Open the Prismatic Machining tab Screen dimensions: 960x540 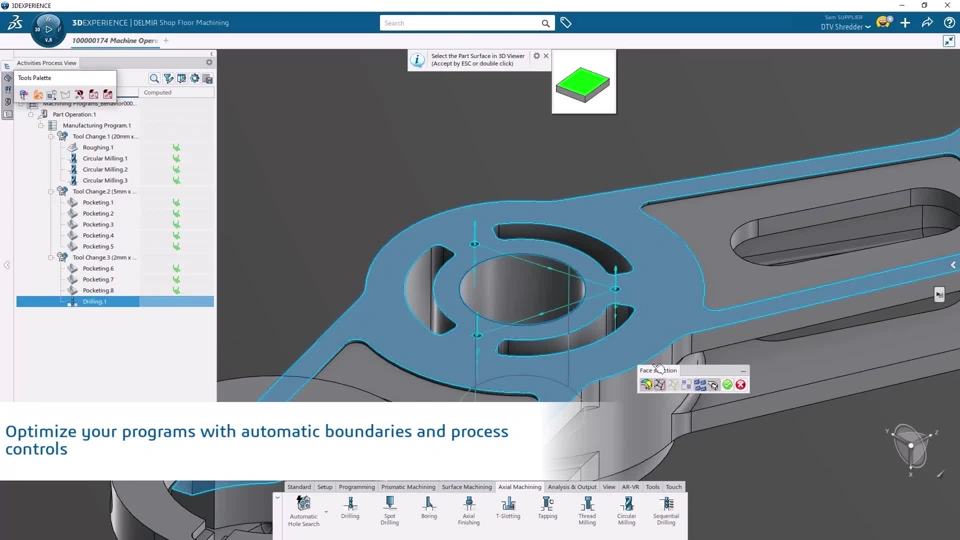click(x=408, y=487)
